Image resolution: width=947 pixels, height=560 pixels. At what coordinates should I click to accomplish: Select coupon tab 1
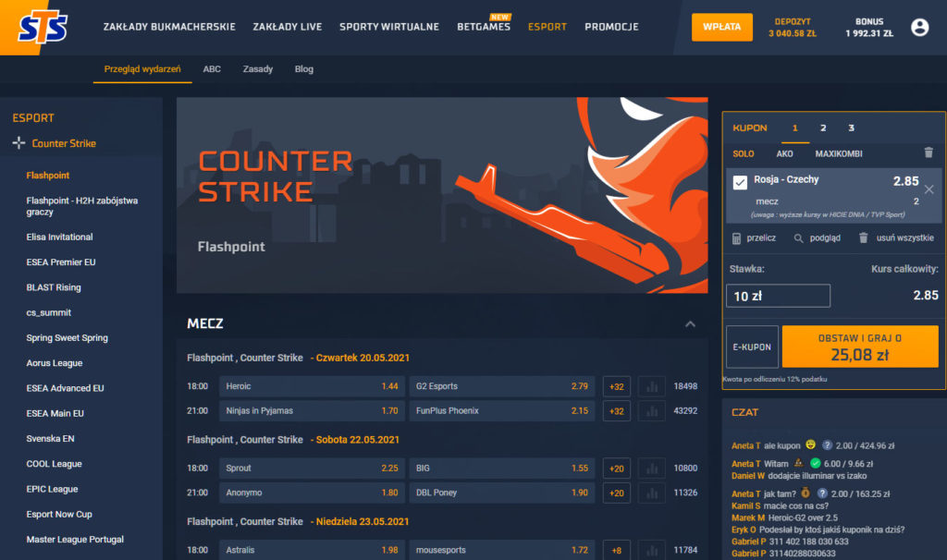(x=794, y=128)
